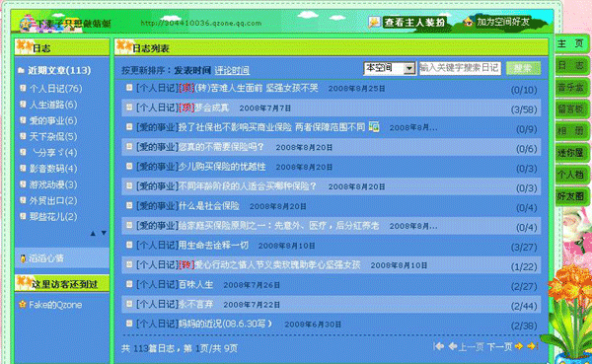The image size is (592, 364).
Task: Click the house icon beside 加为空间好友
Action: [468, 22]
